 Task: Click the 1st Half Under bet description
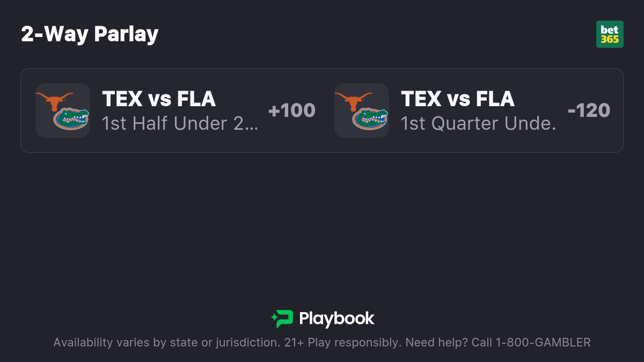[x=180, y=124]
